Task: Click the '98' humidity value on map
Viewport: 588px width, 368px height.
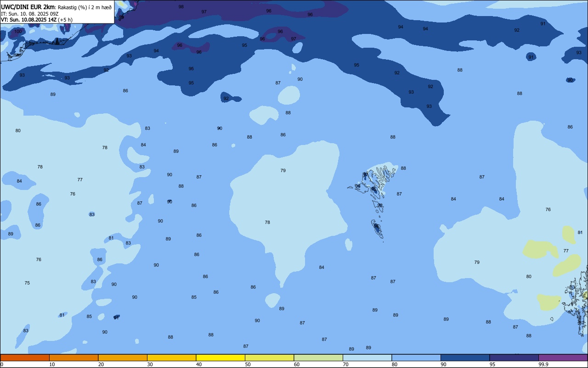Action: (181, 7)
